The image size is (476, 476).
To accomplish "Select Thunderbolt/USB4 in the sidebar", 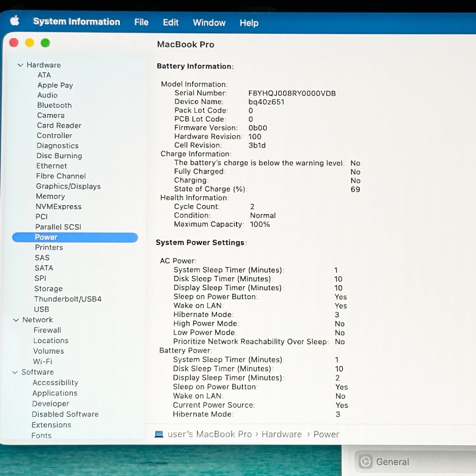I will pos(68,299).
